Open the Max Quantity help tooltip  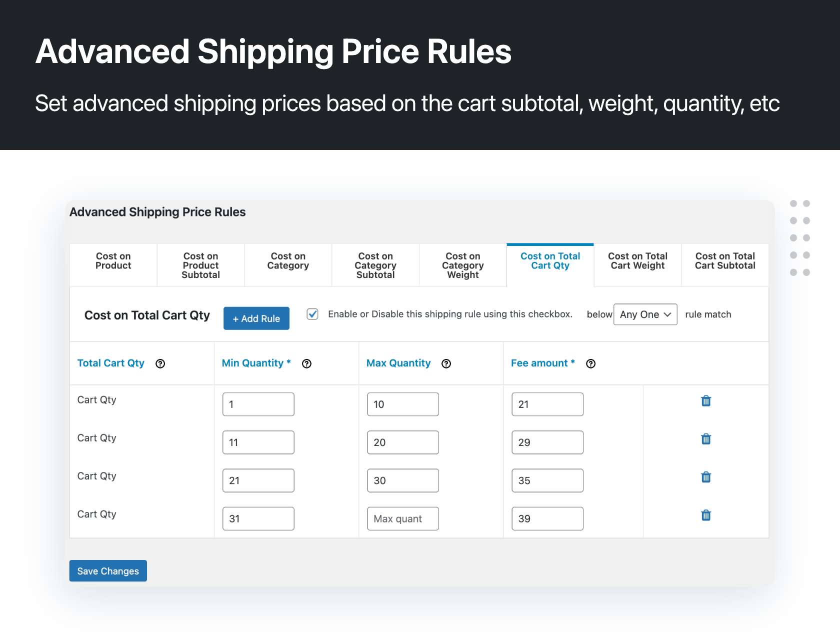click(446, 364)
